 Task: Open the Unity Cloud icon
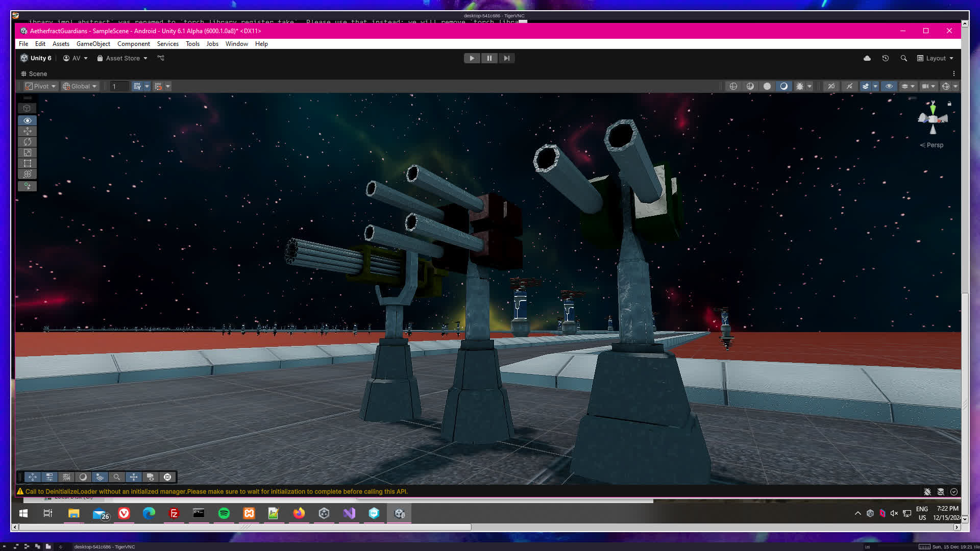click(x=867, y=58)
